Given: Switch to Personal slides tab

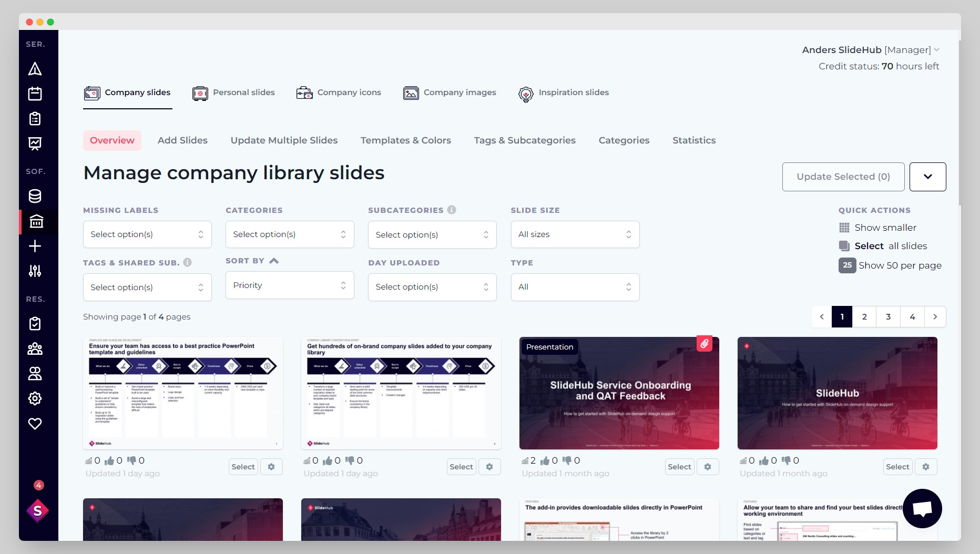Looking at the screenshot, I should 233,93.
